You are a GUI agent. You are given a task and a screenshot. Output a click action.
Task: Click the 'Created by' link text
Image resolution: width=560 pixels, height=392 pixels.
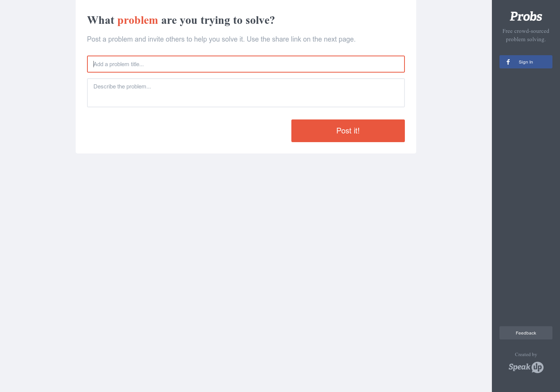tap(526, 355)
